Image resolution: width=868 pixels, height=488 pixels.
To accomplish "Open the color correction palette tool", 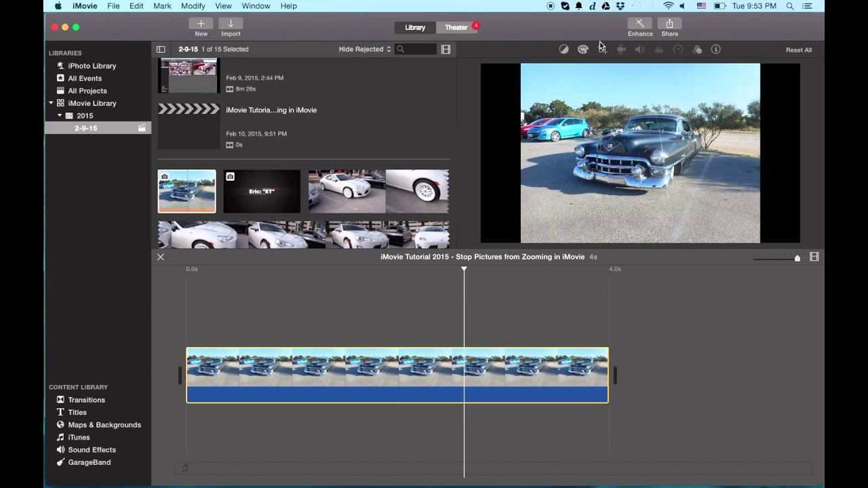I will point(583,49).
